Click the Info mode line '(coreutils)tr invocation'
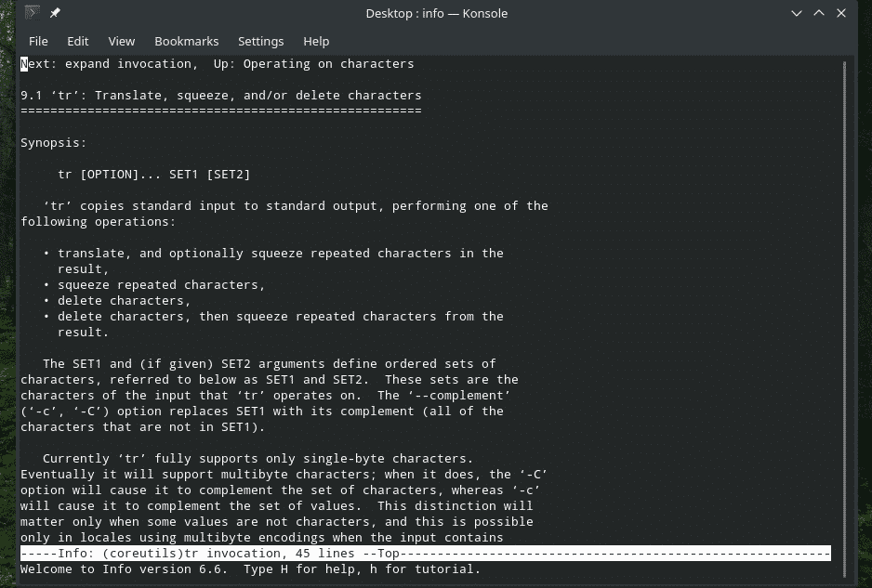The image size is (872, 588). (426, 554)
